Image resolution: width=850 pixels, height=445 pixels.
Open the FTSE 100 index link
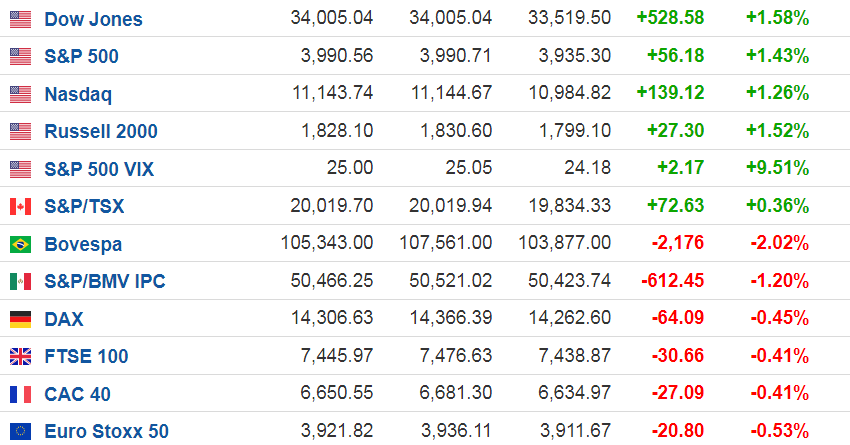pyautogui.click(x=86, y=357)
